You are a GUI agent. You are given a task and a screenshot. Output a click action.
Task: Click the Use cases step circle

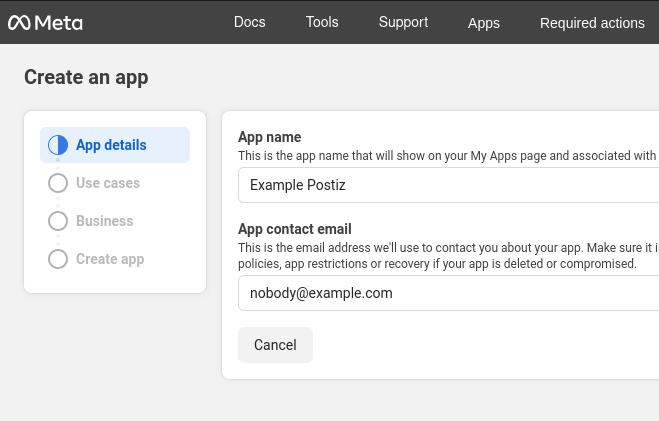(x=58, y=183)
